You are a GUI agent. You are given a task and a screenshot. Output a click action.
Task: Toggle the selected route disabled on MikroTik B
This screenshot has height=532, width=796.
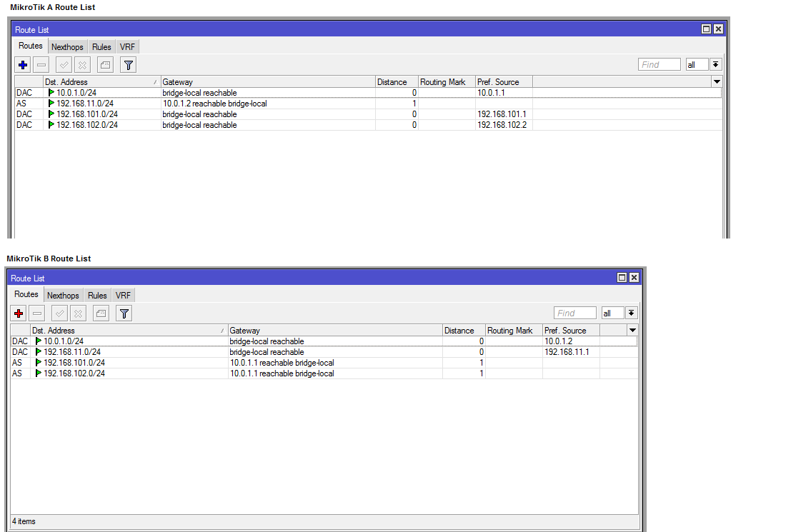pyautogui.click(x=77, y=313)
